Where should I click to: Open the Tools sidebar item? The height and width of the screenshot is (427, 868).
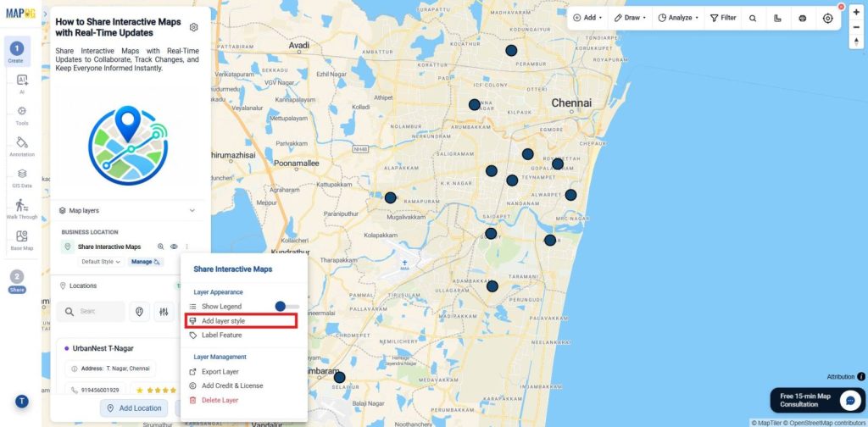22,115
